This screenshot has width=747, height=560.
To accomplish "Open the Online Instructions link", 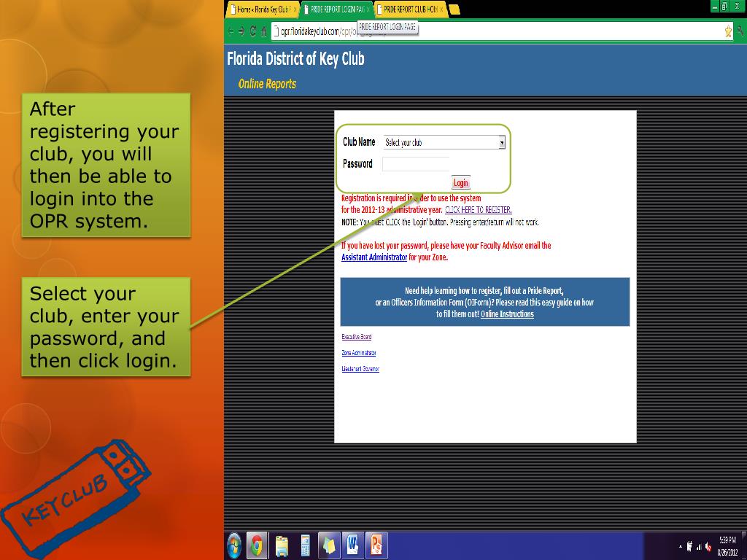I will (507, 314).
